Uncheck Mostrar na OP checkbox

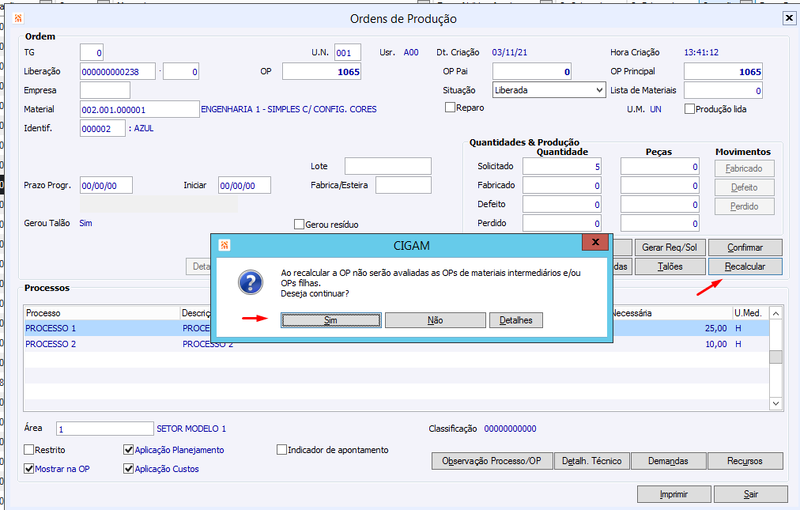(x=29, y=469)
